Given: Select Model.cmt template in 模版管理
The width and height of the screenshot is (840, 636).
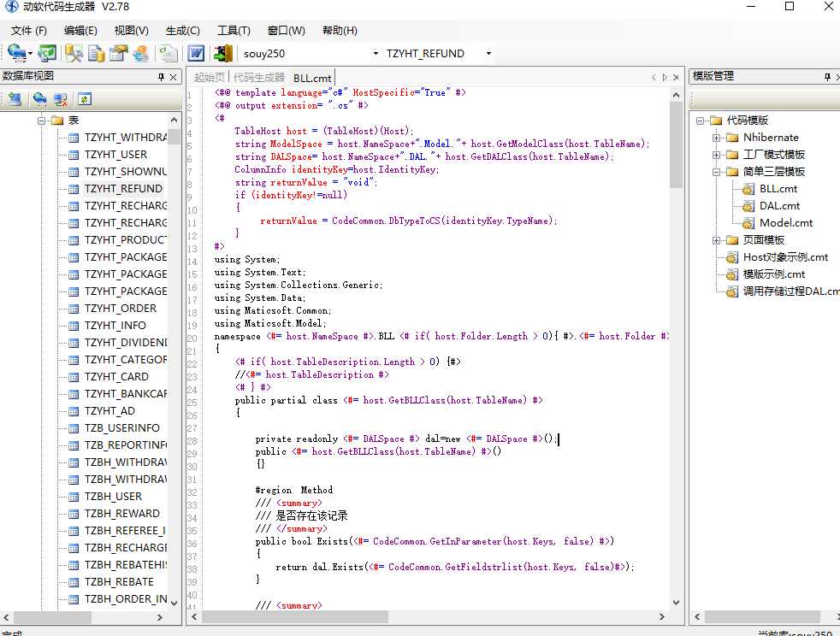Looking at the screenshot, I should (x=786, y=223).
